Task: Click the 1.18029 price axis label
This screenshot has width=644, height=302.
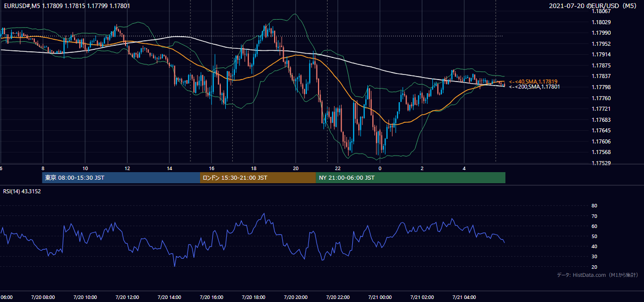Action: tap(601, 22)
